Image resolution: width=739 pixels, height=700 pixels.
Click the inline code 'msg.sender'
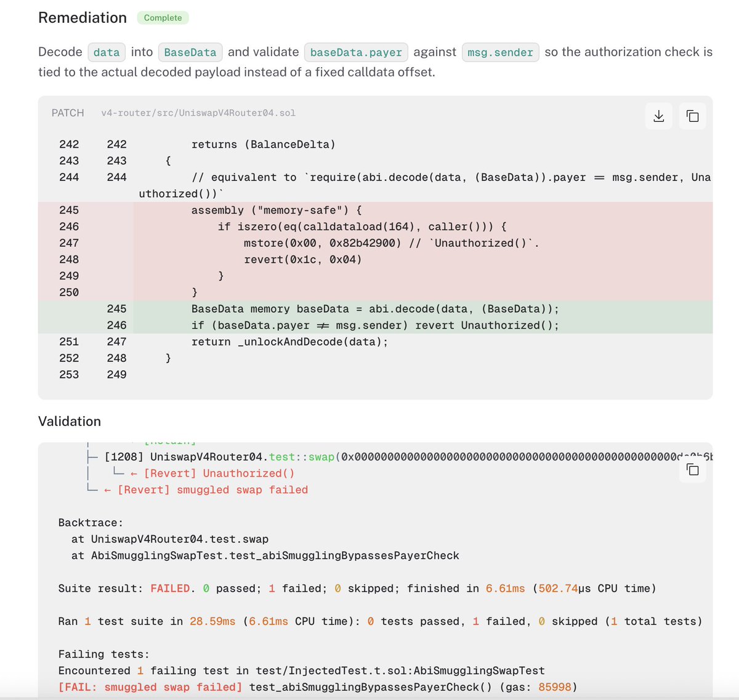tap(500, 52)
